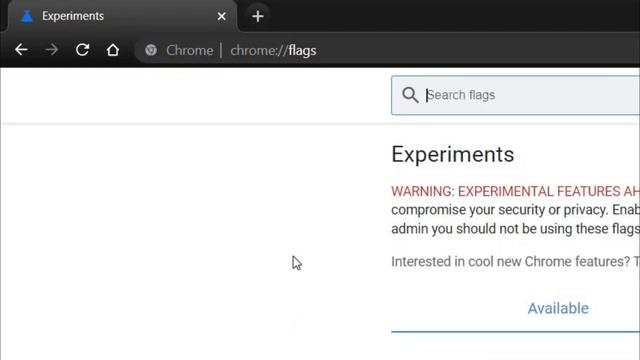Go to the home page icon
640x360 pixels.
point(113,50)
